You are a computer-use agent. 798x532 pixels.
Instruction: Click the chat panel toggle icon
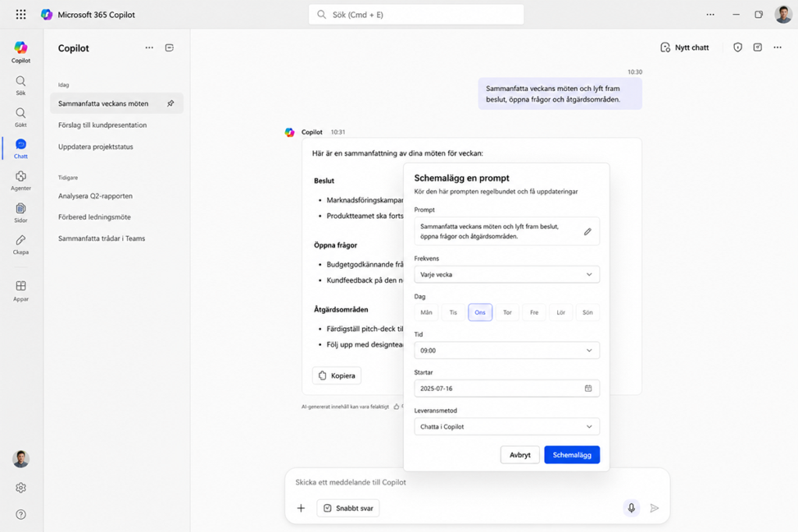point(169,48)
